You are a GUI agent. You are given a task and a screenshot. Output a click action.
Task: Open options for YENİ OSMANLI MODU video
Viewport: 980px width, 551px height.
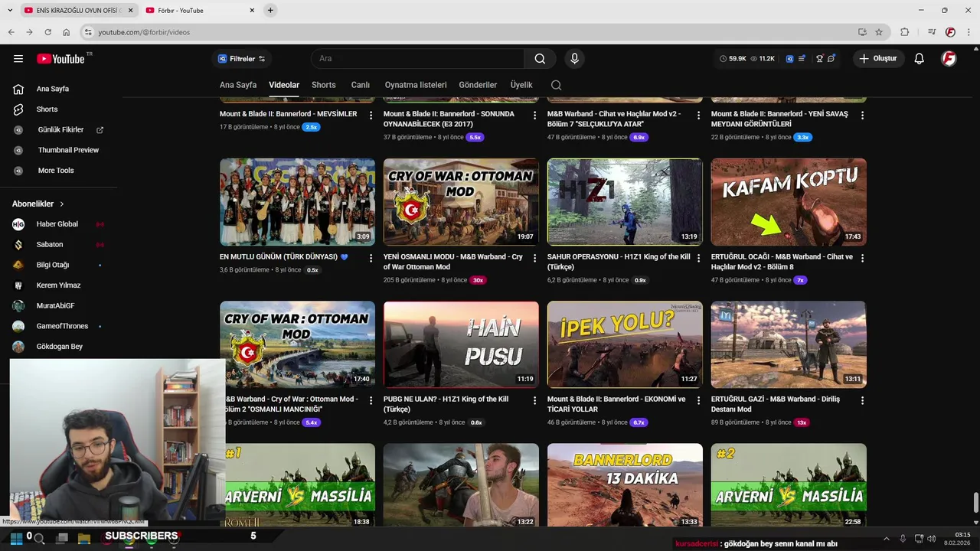[x=534, y=259]
